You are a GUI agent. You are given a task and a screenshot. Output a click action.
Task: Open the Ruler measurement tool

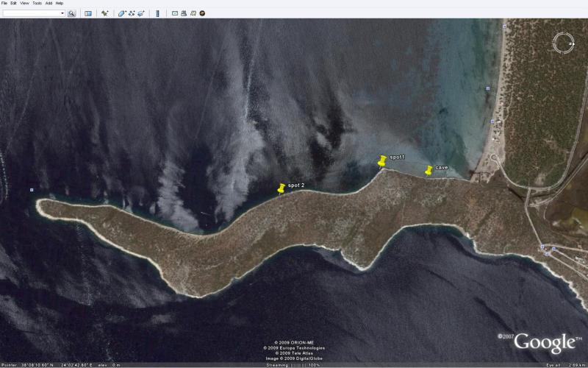[x=157, y=13]
